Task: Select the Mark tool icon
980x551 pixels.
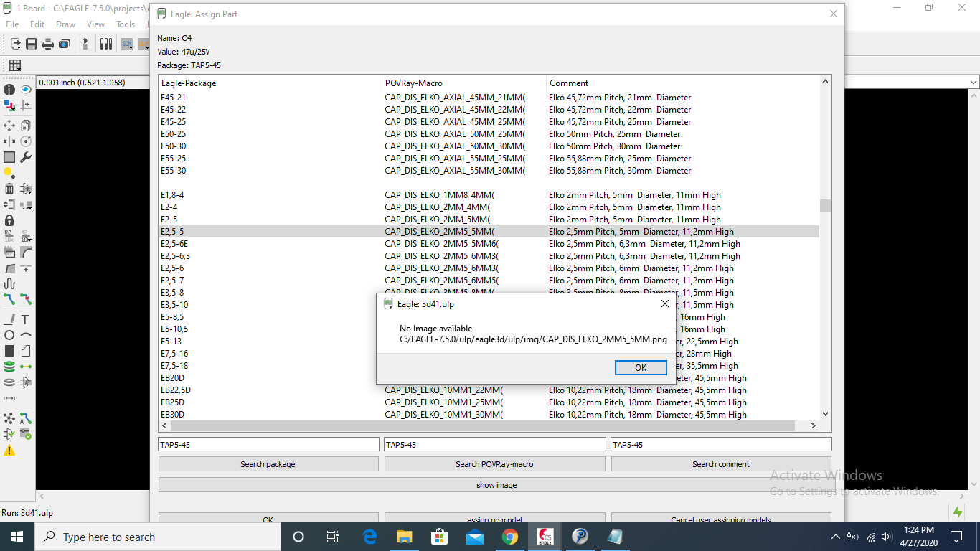Action: pos(26,105)
